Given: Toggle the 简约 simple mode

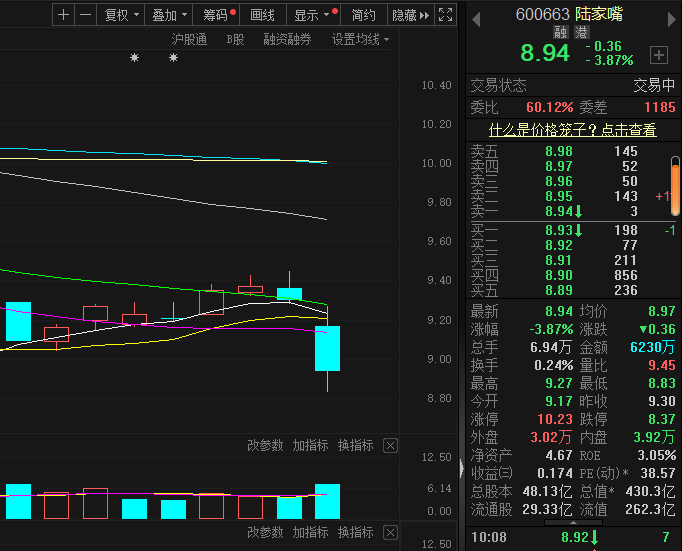Looking at the screenshot, I should tap(364, 15).
